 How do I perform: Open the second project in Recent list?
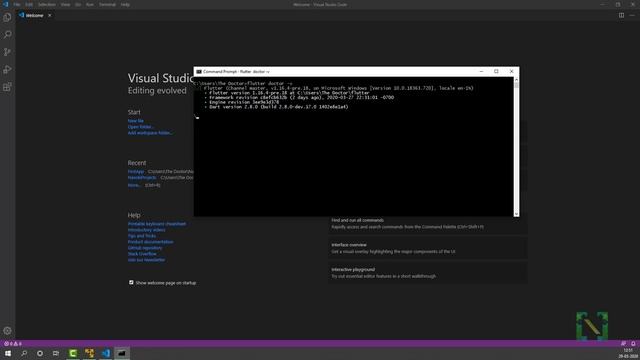coord(142,178)
